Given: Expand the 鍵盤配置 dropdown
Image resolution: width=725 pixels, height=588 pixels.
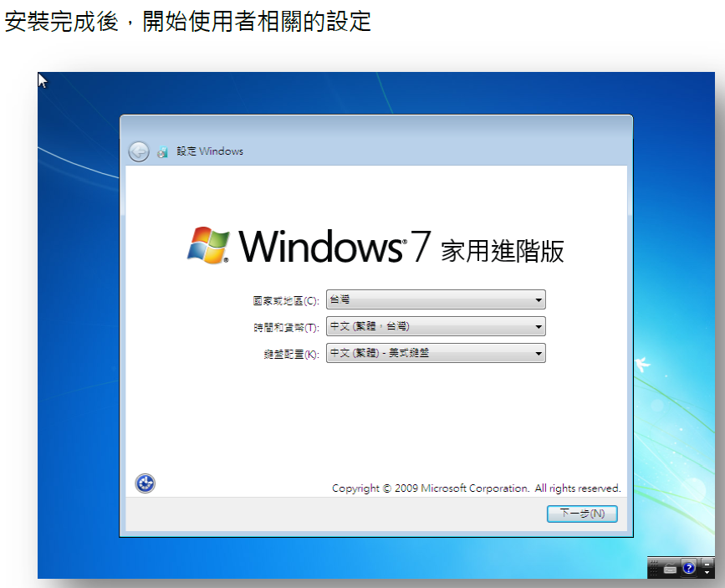Looking at the screenshot, I should [436, 353].
